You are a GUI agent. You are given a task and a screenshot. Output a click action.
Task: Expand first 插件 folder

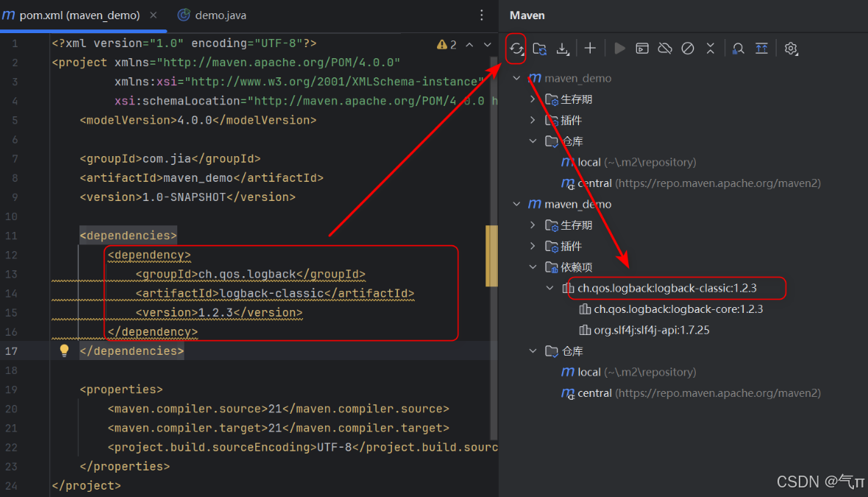click(533, 120)
